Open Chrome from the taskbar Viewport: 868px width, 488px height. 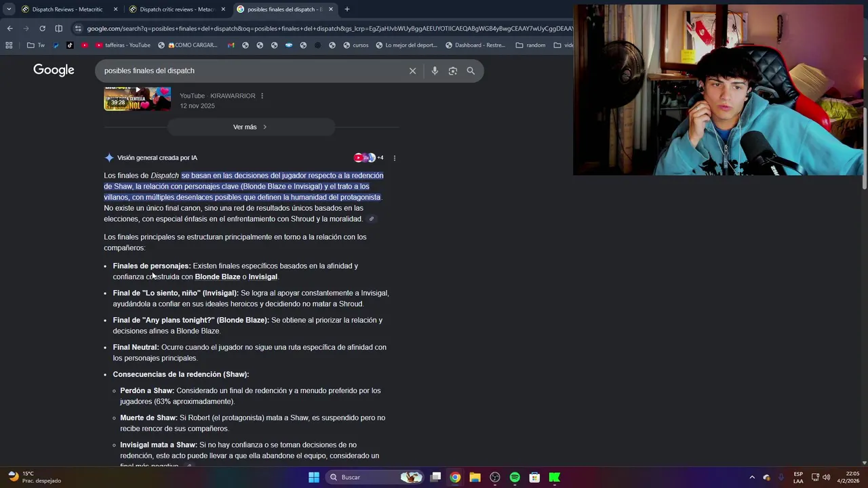455,477
